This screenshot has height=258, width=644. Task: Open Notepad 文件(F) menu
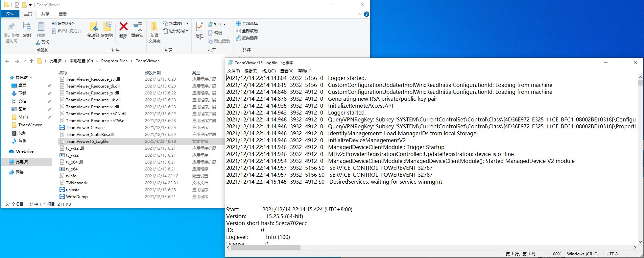click(x=233, y=71)
